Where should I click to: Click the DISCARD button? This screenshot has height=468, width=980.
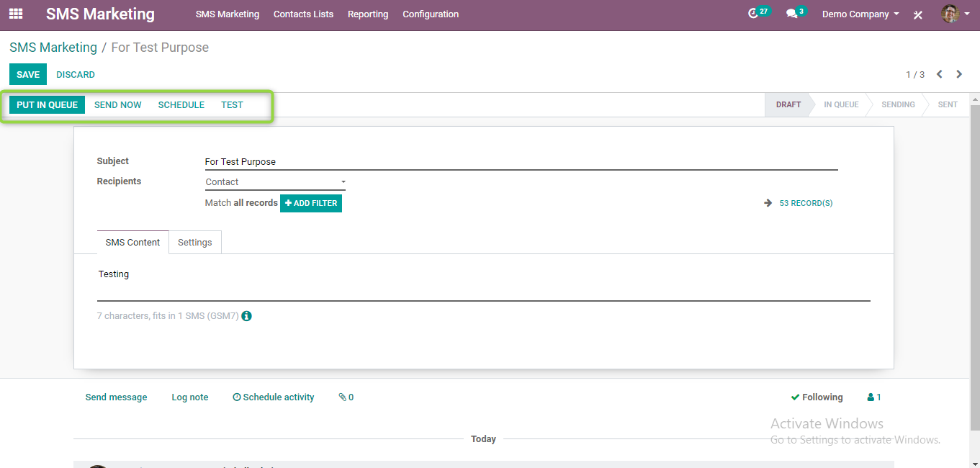click(76, 74)
